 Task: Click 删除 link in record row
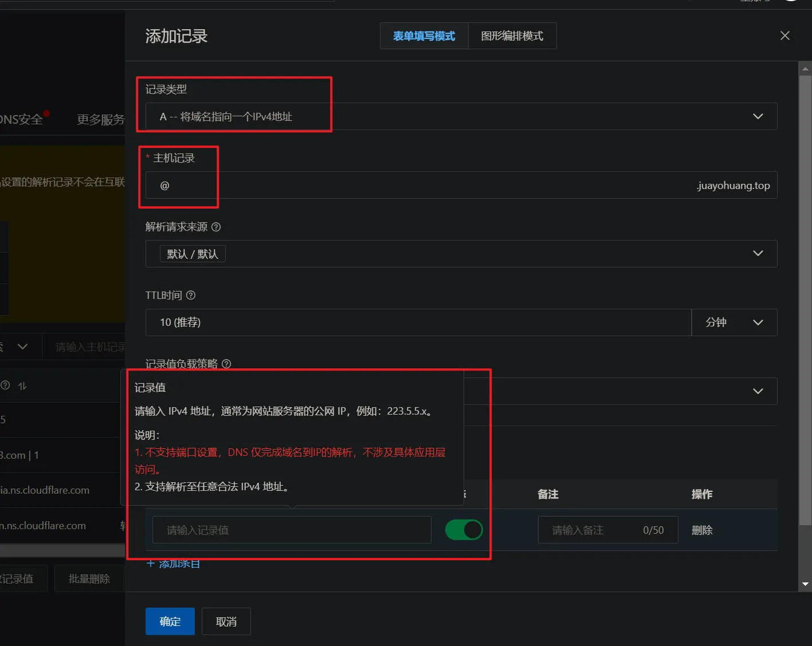[701, 530]
